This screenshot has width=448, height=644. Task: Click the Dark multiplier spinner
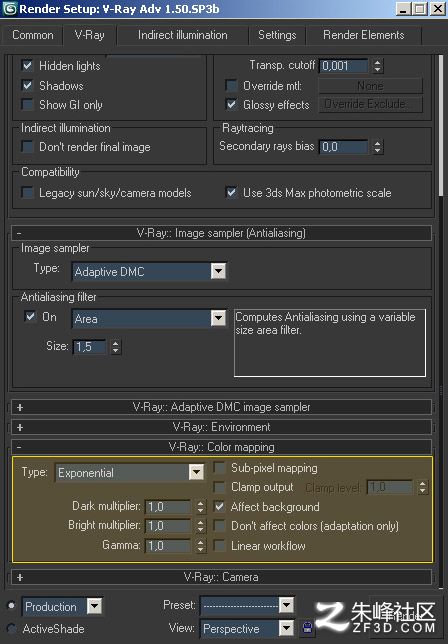coord(200,507)
